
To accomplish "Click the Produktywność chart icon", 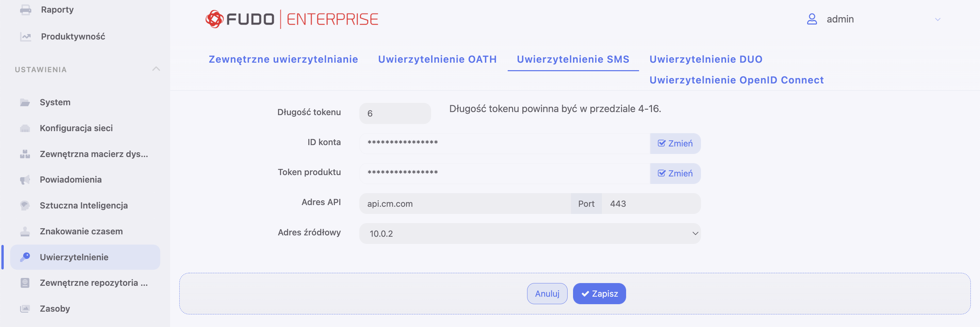I will 26,36.
